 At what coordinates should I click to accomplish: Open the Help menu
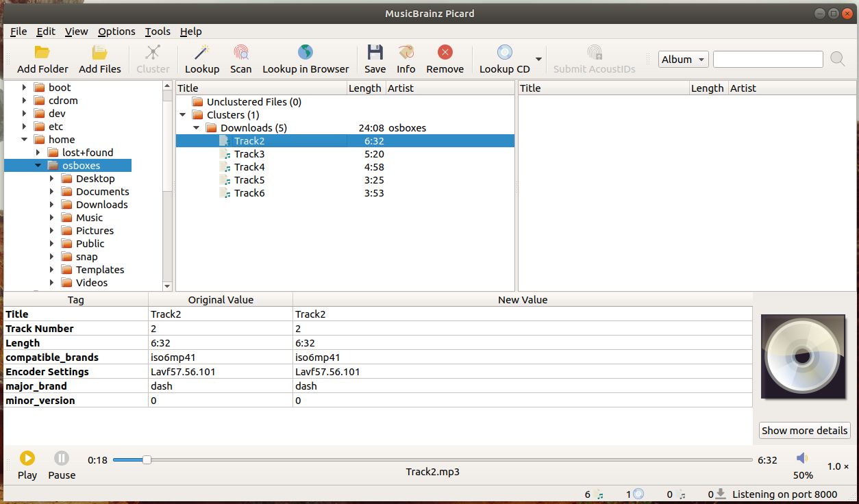(x=190, y=32)
